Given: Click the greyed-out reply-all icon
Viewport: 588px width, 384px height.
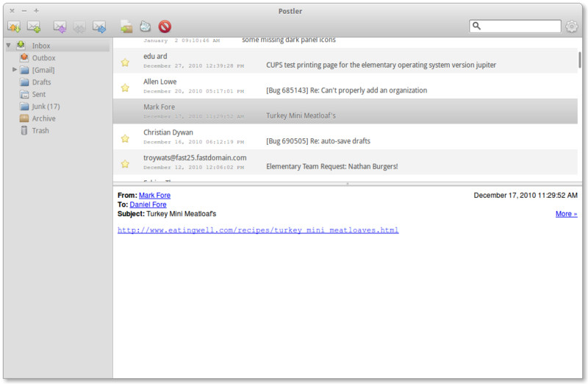Looking at the screenshot, I should click(79, 27).
